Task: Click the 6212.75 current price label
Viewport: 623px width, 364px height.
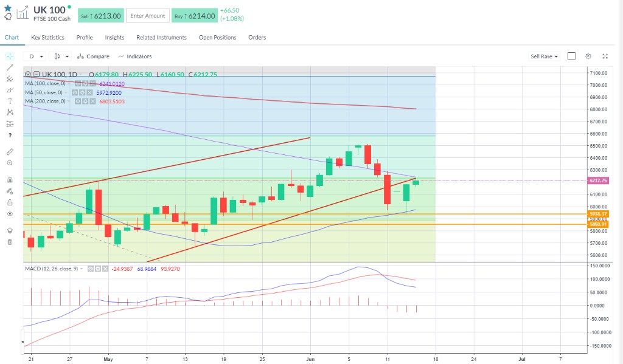Action: 598,180
